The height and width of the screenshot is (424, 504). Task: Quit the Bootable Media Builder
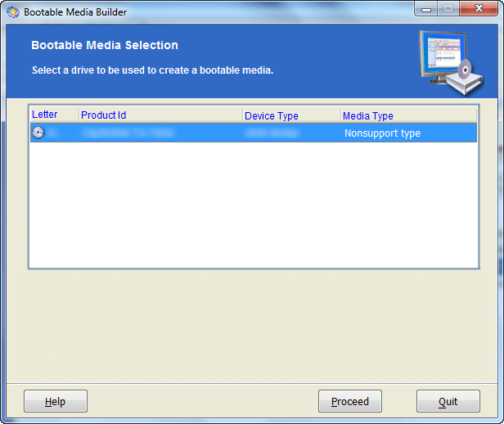pyautogui.click(x=448, y=401)
